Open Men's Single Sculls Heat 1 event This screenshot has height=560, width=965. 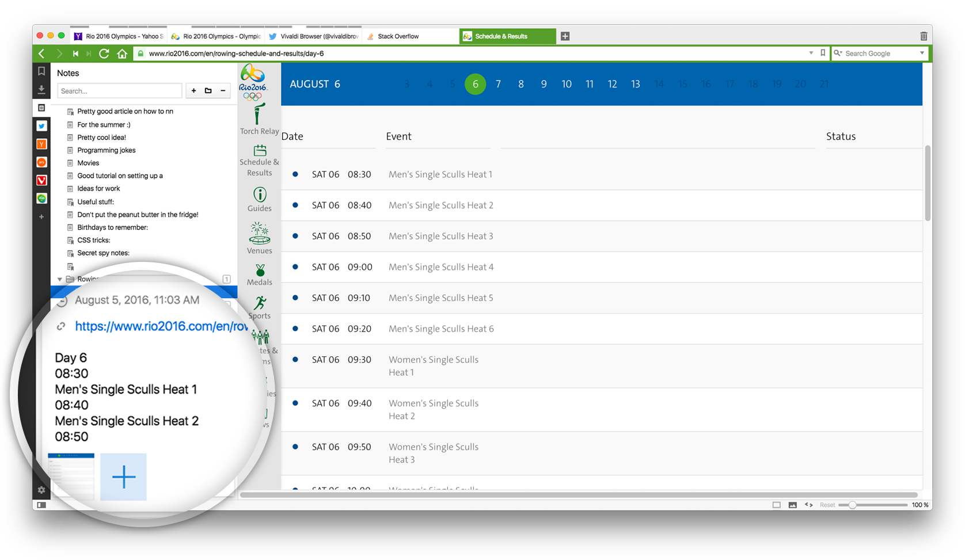(x=440, y=174)
